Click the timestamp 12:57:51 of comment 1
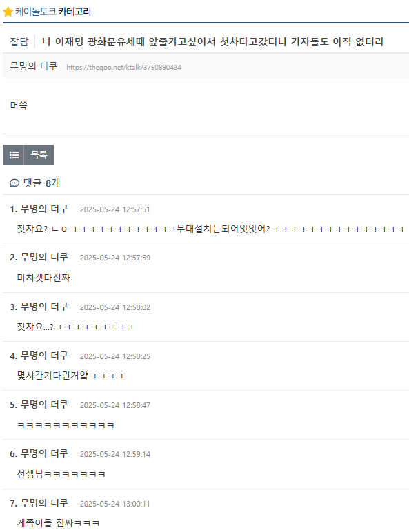 [x=114, y=209]
